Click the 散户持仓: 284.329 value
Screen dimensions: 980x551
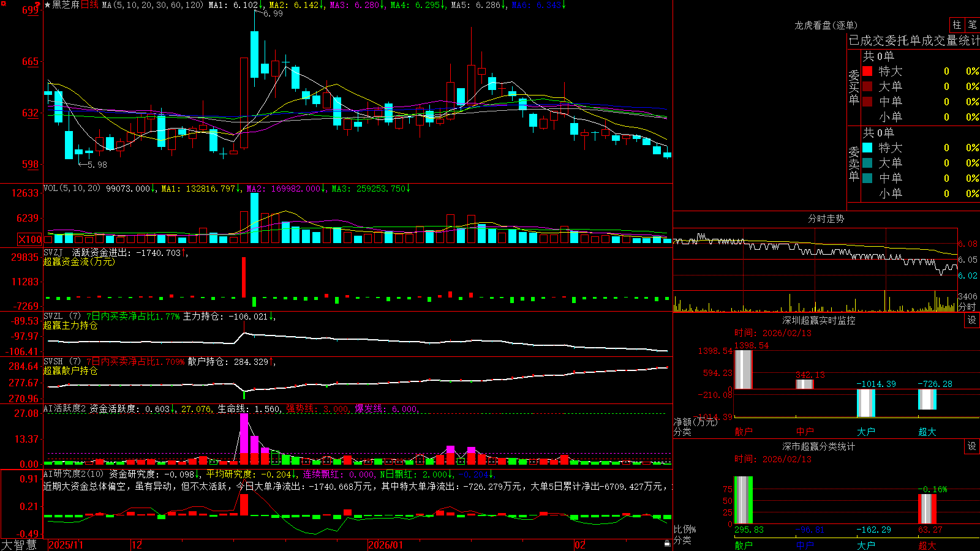pos(228,362)
